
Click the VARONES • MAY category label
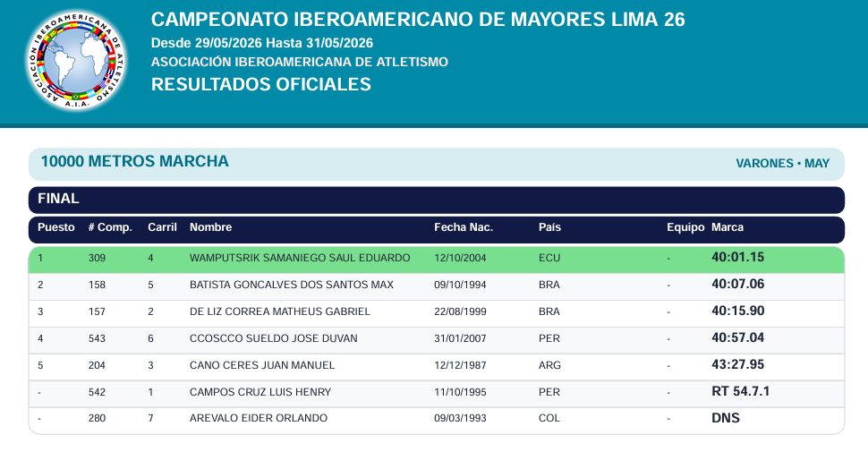[x=782, y=164]
